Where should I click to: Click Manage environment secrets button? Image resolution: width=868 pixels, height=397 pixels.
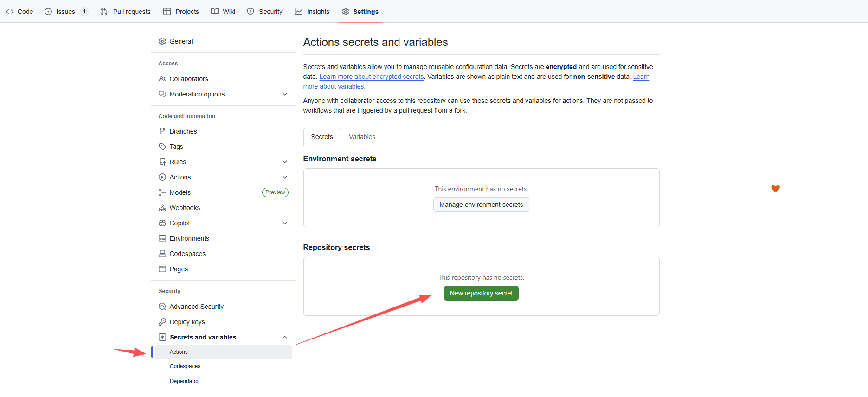[481, 205]
